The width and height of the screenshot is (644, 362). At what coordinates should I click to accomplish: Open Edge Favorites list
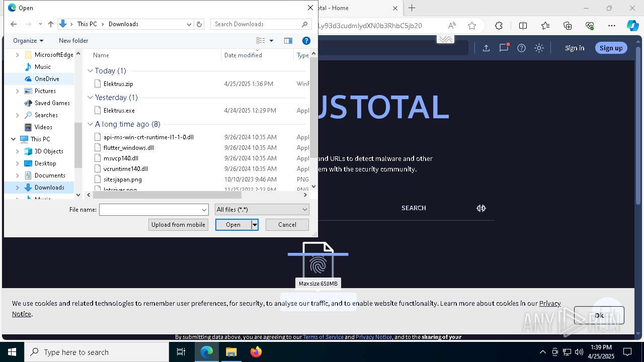(x=545, y=26)
